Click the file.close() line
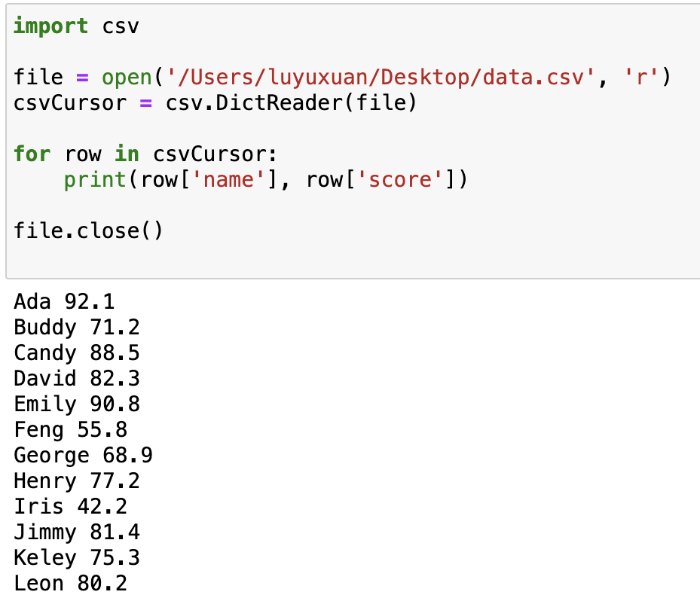 (88, 230)
